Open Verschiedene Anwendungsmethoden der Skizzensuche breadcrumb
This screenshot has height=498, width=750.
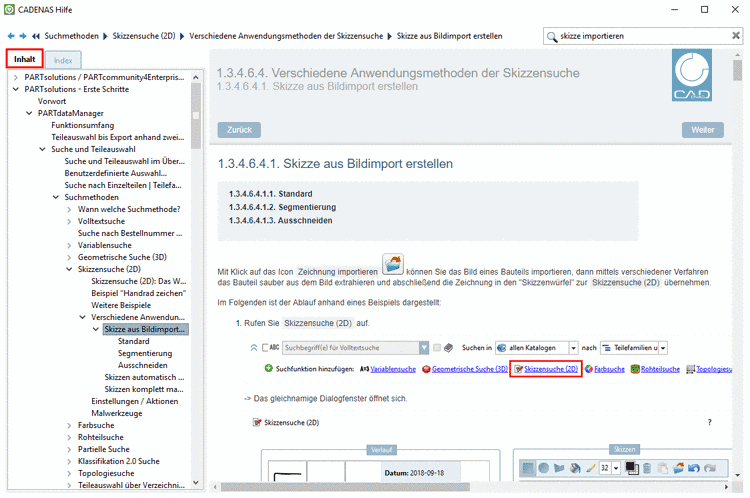(x=286, y=36)
